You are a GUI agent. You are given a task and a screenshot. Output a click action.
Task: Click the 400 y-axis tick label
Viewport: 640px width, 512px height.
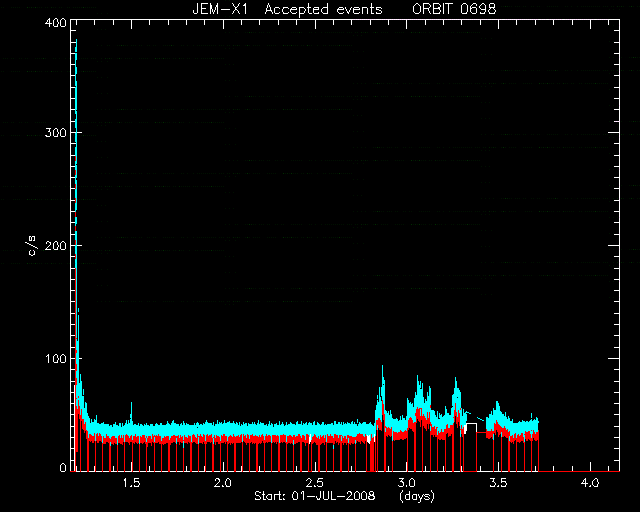pyautogui.click(x=55, y=22)
